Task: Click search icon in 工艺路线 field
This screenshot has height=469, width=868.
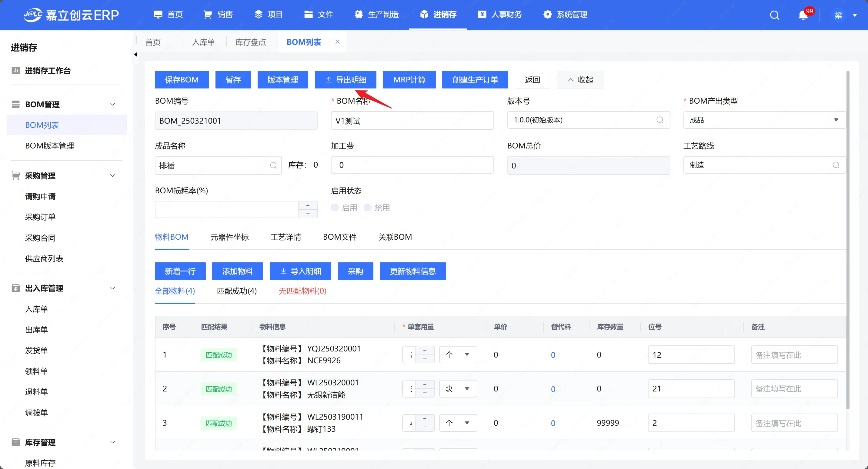Action: pos(836,165)
